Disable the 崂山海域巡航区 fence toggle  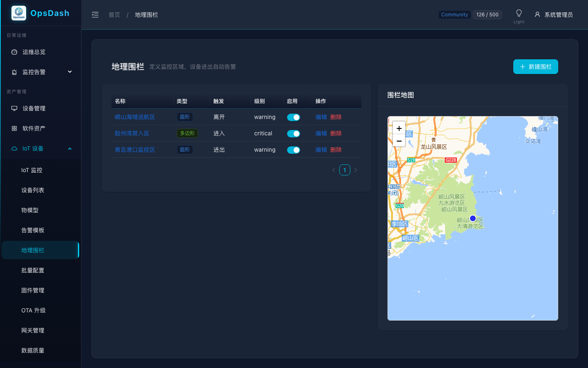pyautogui.click(x=294, y=117)
